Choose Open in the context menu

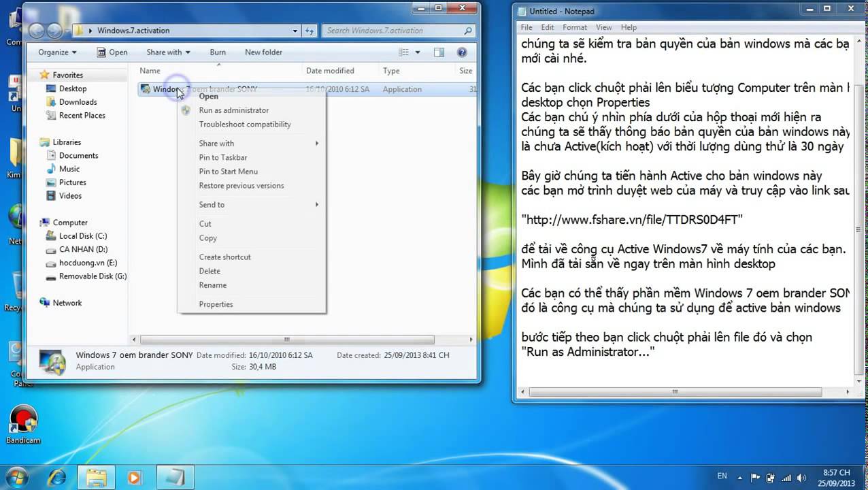[x=208, y=96]
